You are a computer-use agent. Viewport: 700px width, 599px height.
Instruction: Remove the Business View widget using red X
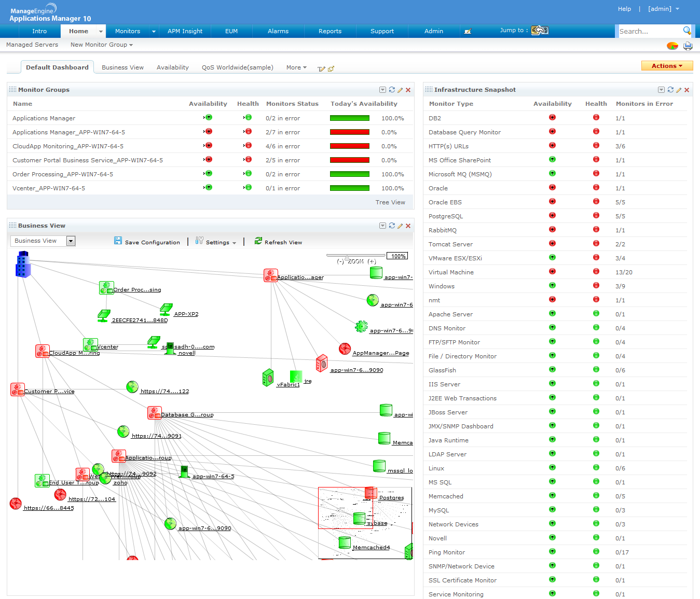(x=408, y=226)
